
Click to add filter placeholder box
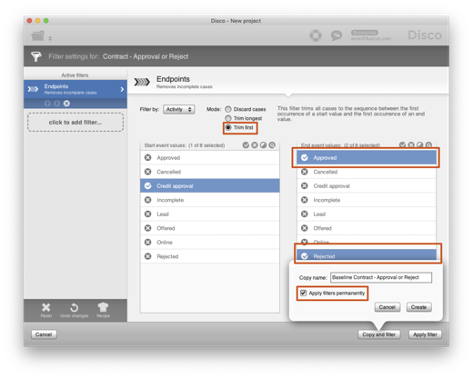click(x=75, y=122)
